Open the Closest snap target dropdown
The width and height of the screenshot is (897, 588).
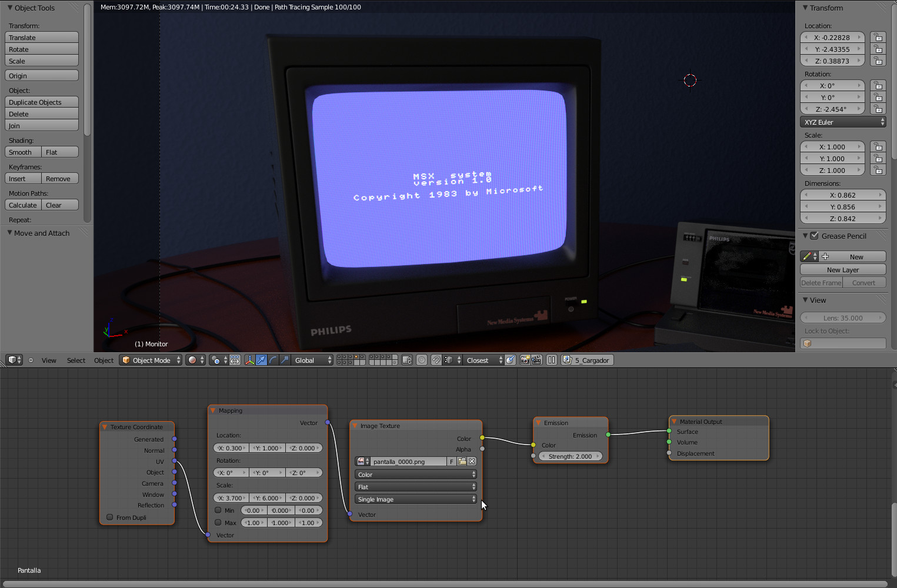(x=482, y=360)
